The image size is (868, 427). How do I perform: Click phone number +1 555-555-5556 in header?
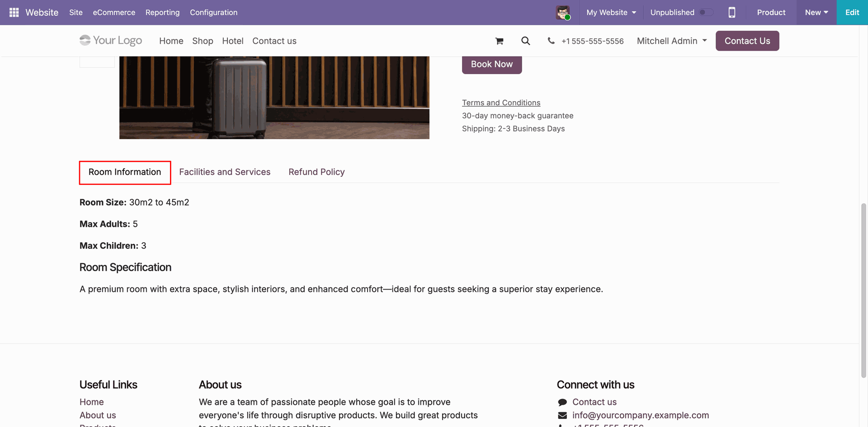pyautogui.click(x=592, y=41)
